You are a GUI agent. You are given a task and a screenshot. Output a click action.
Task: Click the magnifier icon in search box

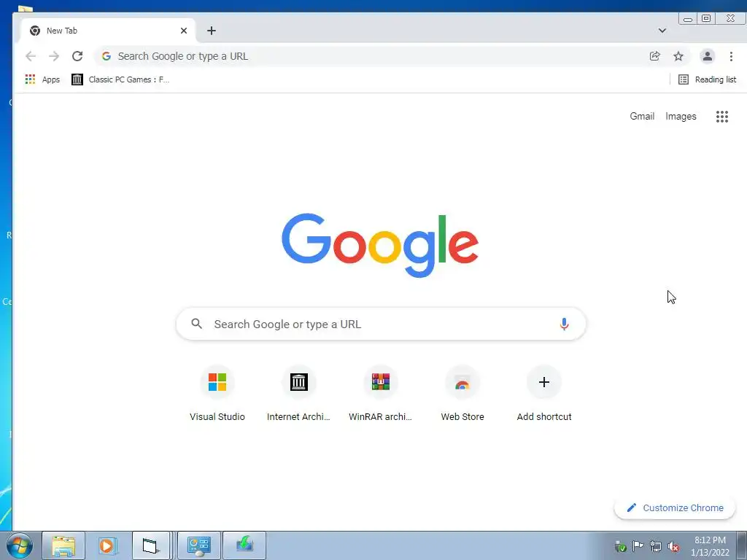[197, 324]
